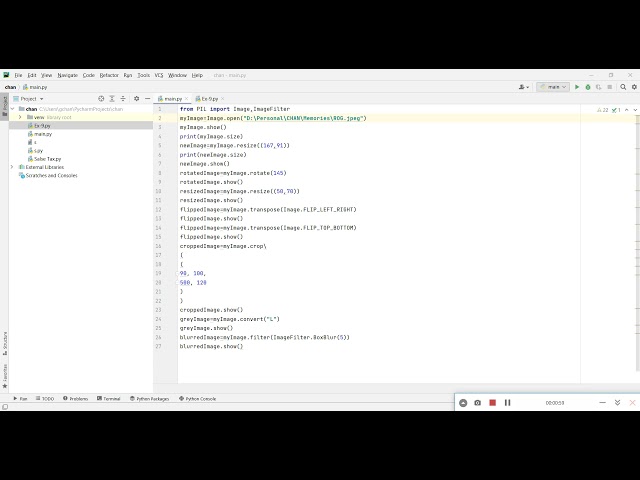Expand External Libraries node
Screen dimensions: 640x480
pyautogui.click(x=12, y=167)
